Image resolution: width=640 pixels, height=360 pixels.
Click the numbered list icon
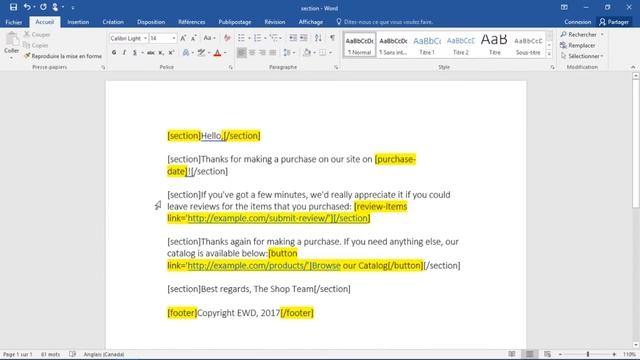pos(257,38)
